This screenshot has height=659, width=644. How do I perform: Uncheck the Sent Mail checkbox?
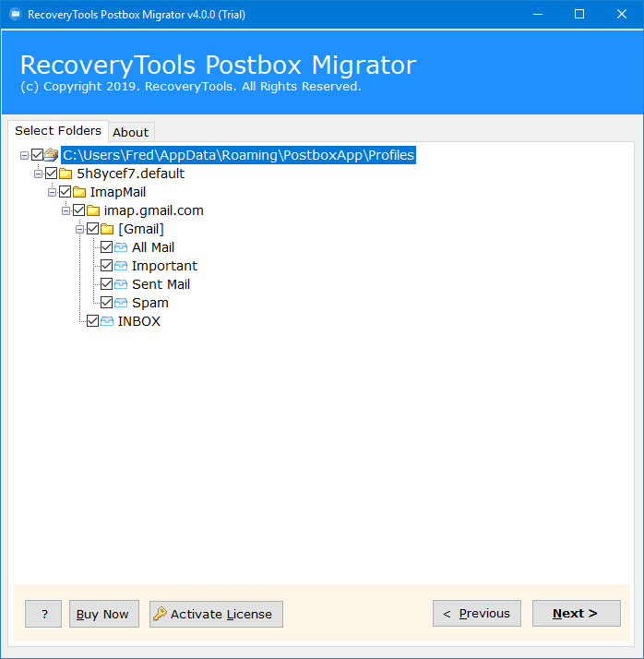[107, 284]
